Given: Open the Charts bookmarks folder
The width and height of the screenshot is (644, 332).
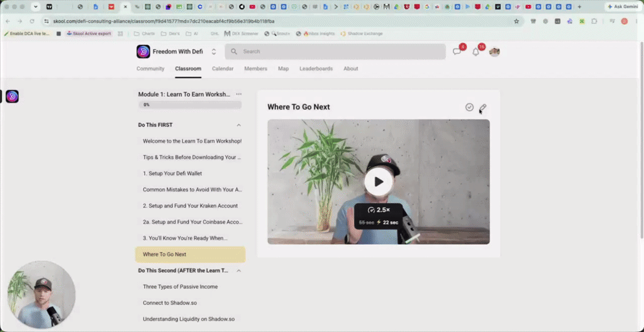Looking at the screenshot, I should 145,34.
